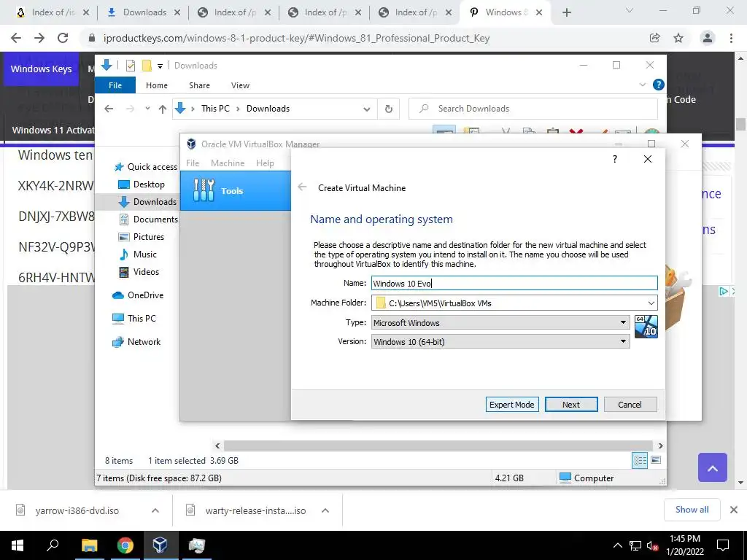This screenshot has height=560, width=747.
Task: Click Chrome back button
Action: pyautogui.click(x=16, y=38)
